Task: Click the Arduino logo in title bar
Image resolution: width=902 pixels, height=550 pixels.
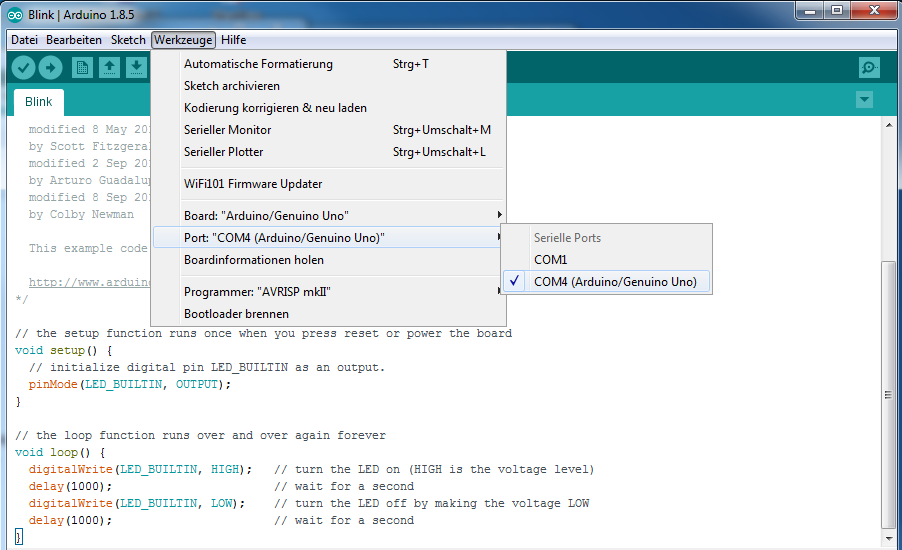Action: [x=15, y=13]
